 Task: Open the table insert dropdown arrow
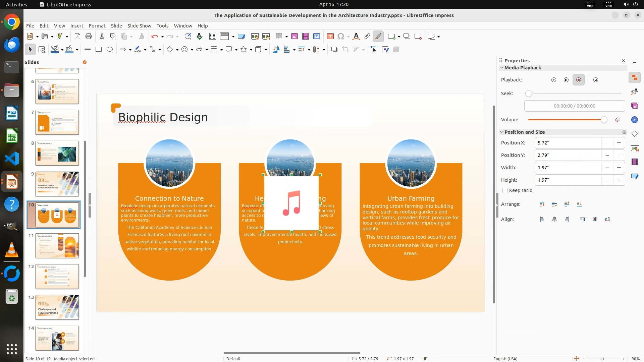[286, 37]
